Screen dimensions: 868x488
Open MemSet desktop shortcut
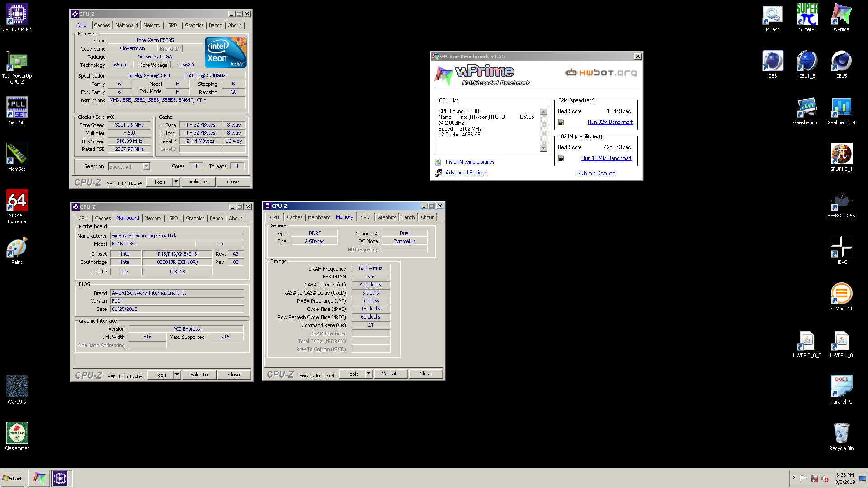coord(17,158)
